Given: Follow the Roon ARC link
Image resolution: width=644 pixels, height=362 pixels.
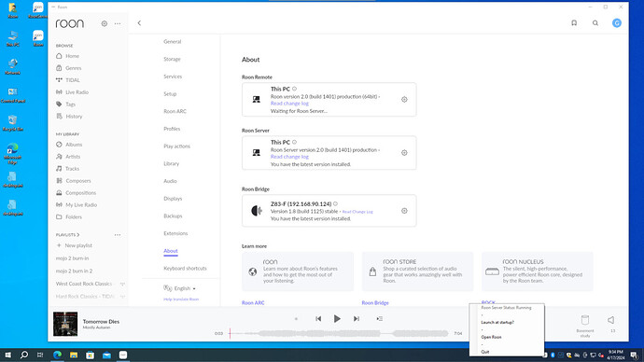Looking at the screenshot, I should (253, 303).
